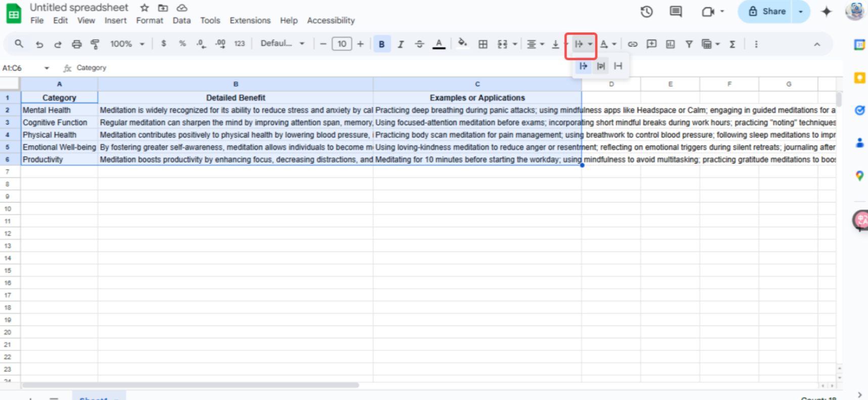Decrease decimal places
The image size is (868, 400).
click(x=201, y=44)
